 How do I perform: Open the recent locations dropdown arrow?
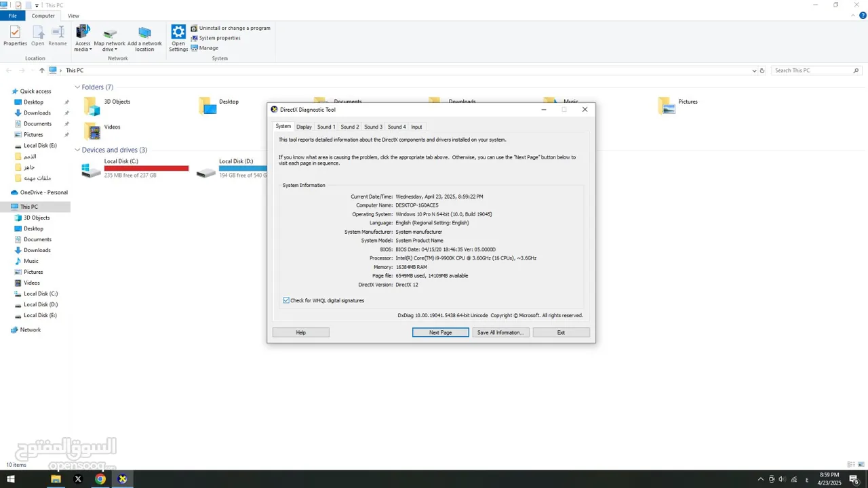coord(32,70)
